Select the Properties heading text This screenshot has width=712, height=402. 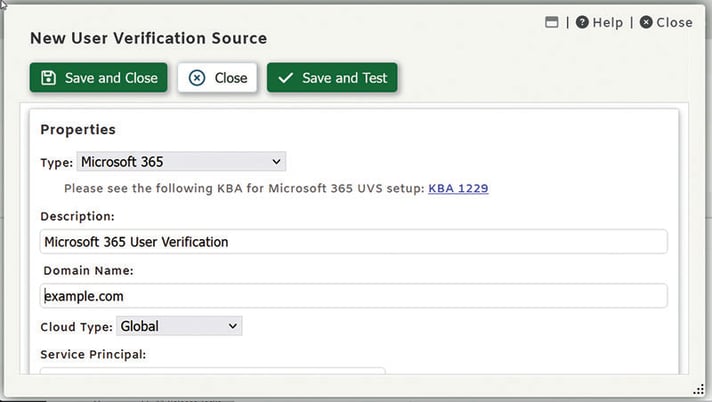click(x=78, y=130)
